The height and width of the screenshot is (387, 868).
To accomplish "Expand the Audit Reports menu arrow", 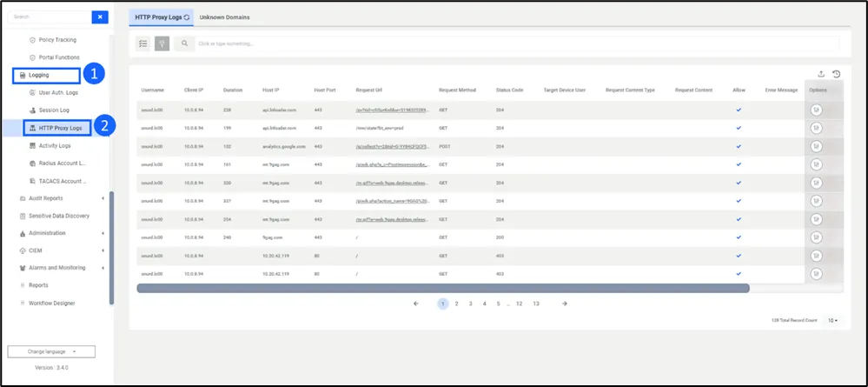I will click(103, 198).
